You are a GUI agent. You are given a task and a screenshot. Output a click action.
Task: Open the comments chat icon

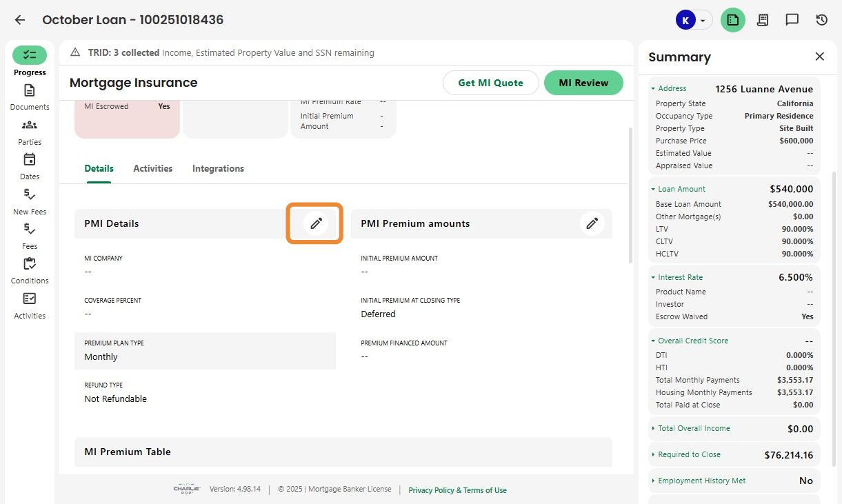tap(792, 20)
